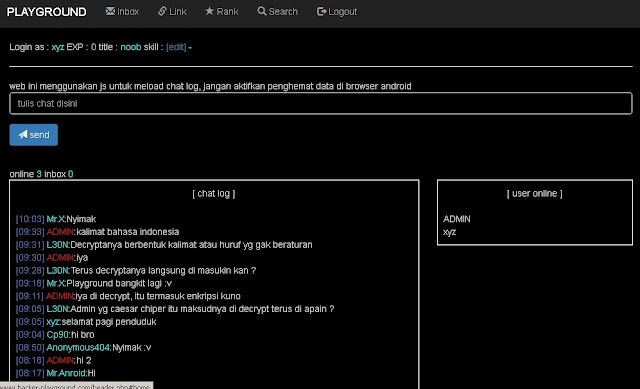Click the online count 3

[x=39, y=174]
